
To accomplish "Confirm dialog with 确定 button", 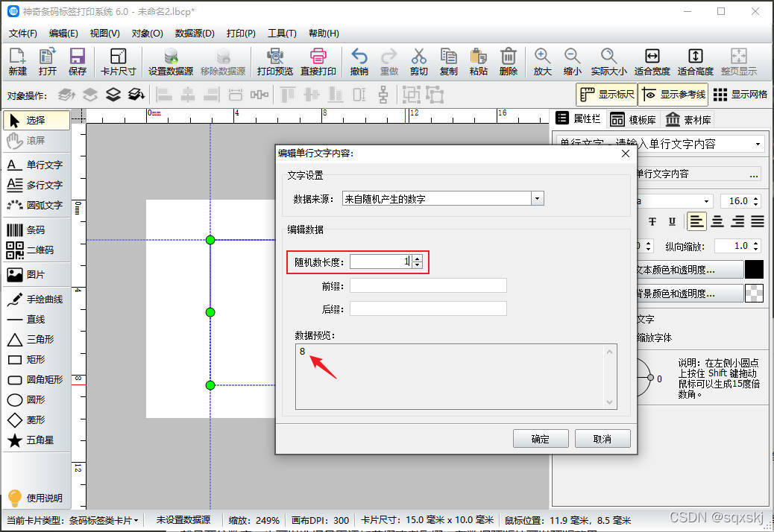I will pos(541,439).
